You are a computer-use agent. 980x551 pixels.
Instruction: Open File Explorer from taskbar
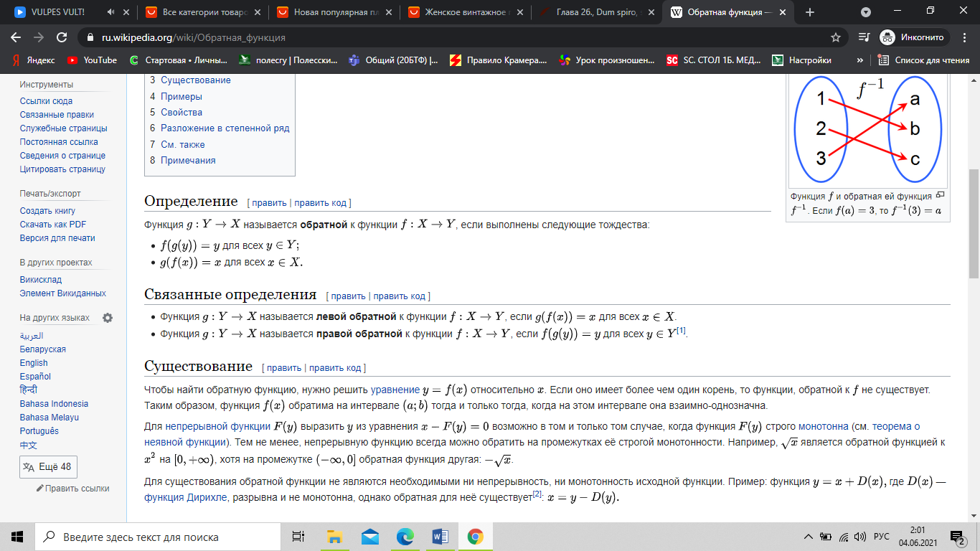coord(334,537)
